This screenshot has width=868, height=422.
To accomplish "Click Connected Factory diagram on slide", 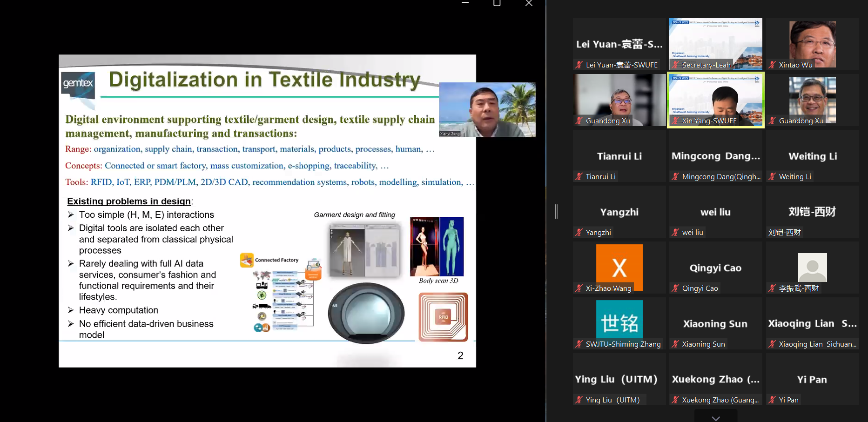I will [x=281, y=293].
